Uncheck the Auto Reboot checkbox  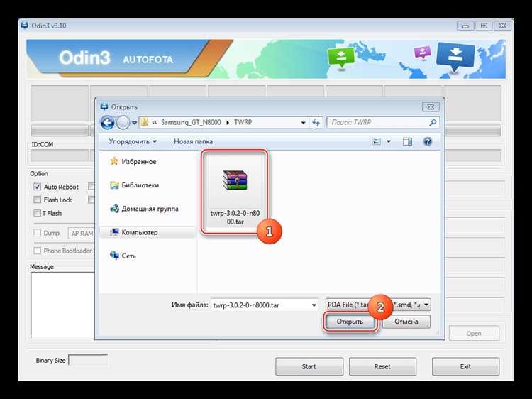coord(38,187)
